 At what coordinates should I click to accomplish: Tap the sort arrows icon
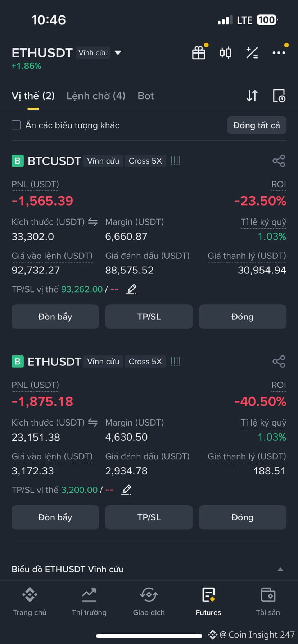pos(252,96)
